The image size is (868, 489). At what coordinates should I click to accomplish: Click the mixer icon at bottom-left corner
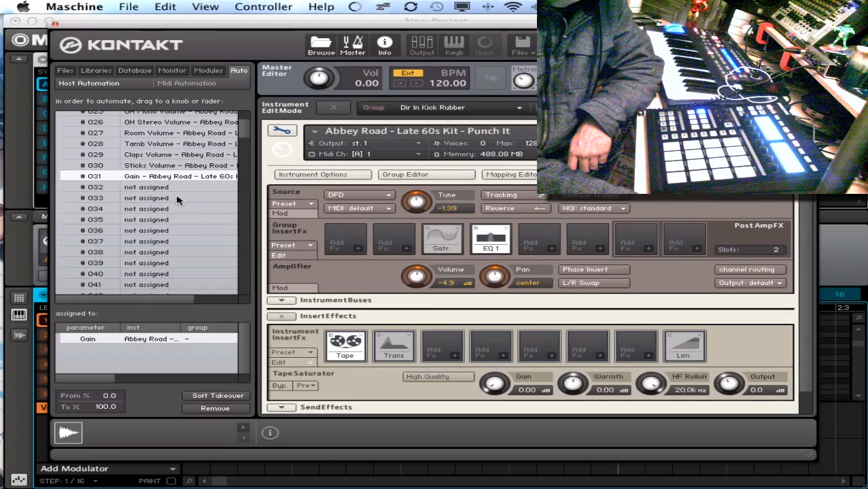tap(19, 479)
